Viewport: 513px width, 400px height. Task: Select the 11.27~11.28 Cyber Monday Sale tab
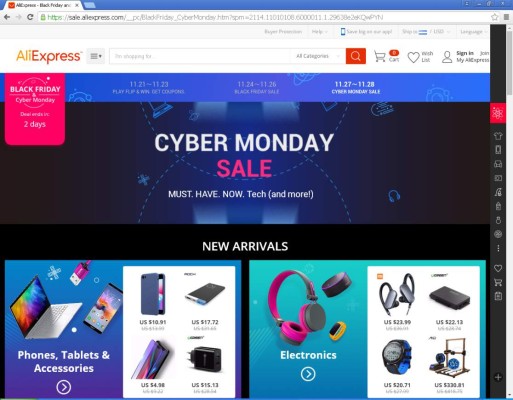tap(355, 88)
